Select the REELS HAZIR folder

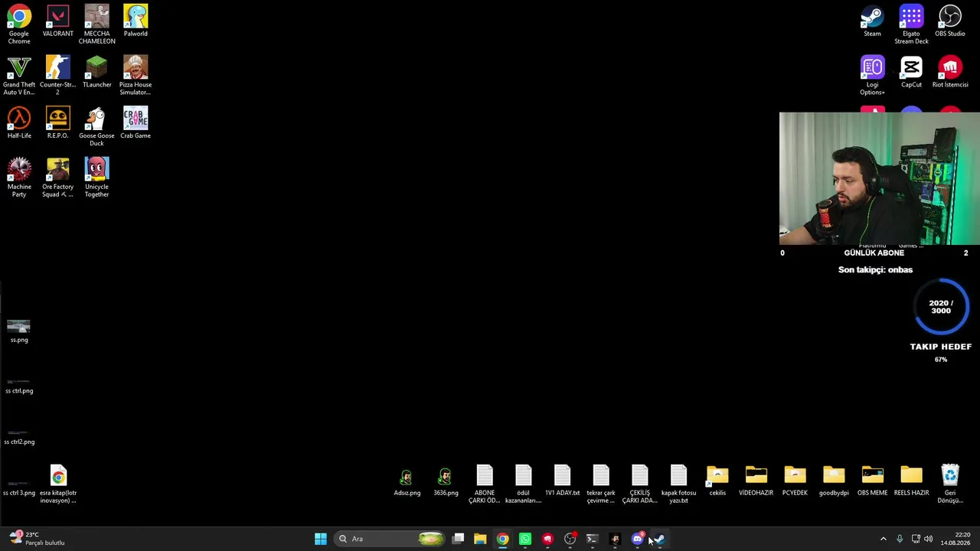(911, 481)
